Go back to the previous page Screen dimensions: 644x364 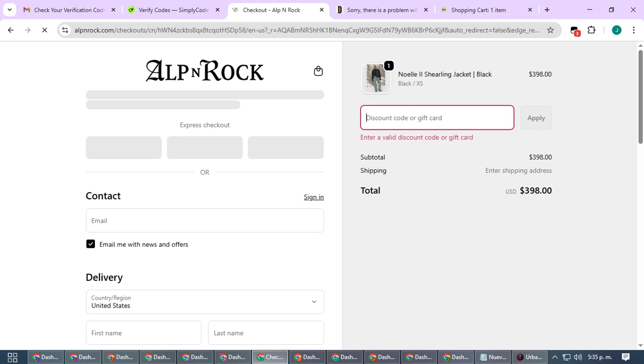(11, 30)
